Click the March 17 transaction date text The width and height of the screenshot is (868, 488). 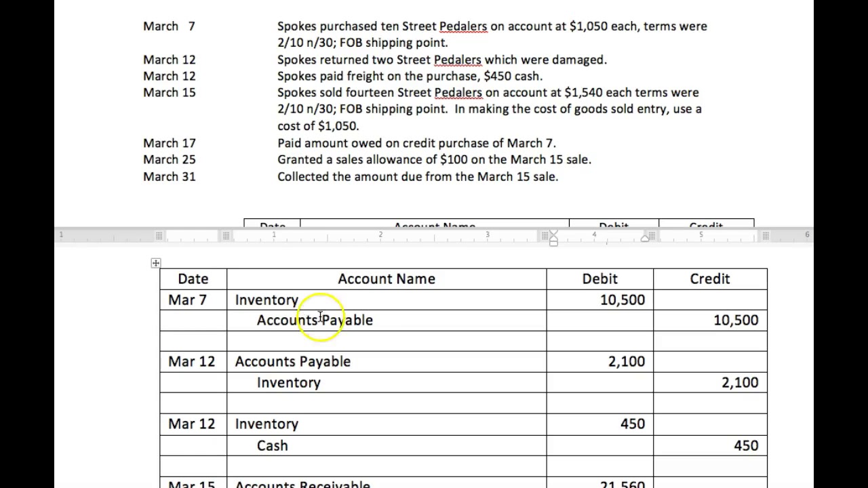click(170, 143)
